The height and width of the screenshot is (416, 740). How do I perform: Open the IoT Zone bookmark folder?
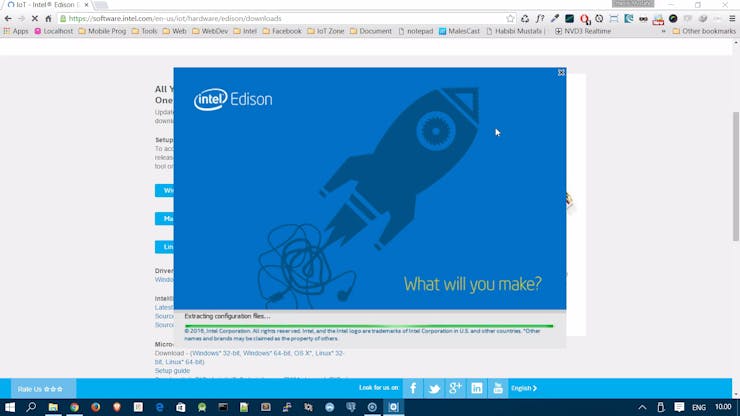click(x=326, y=31)
